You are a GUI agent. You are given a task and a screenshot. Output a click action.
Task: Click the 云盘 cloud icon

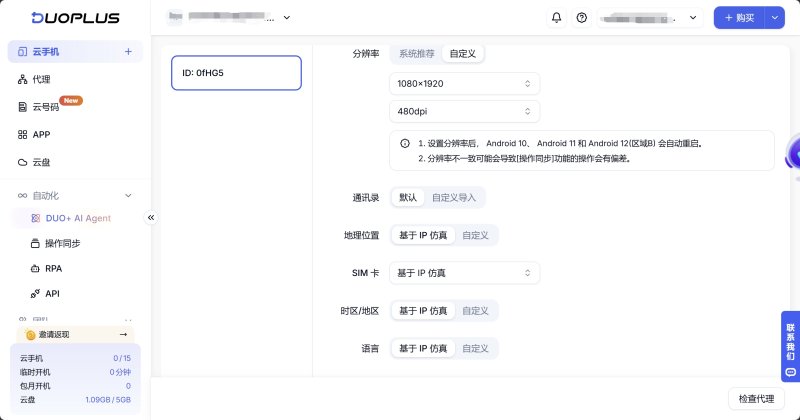[x=22, y=162]
